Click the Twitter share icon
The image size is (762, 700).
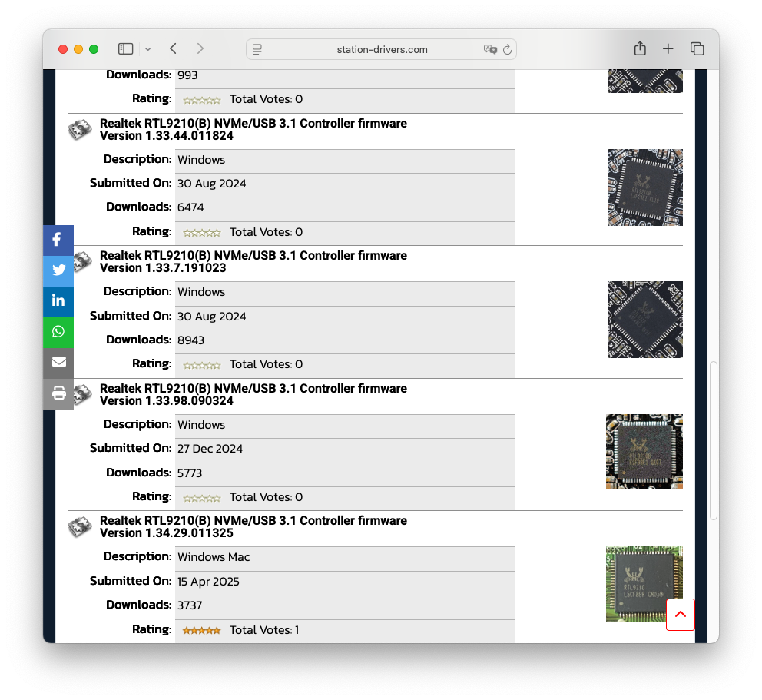(58, 270)
